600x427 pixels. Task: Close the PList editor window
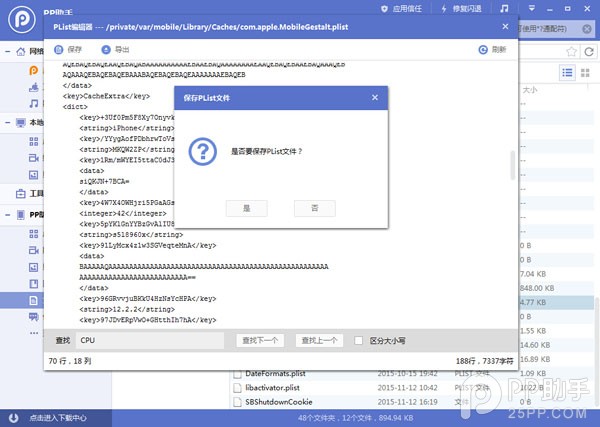[505, 26]
